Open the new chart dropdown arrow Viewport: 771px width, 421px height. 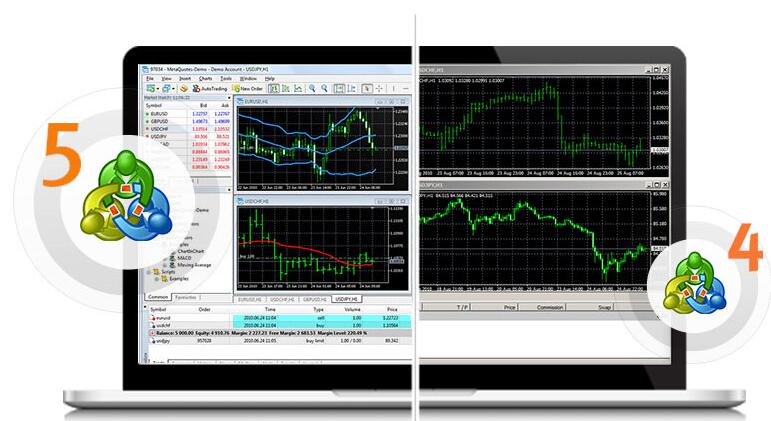[157, 88]
